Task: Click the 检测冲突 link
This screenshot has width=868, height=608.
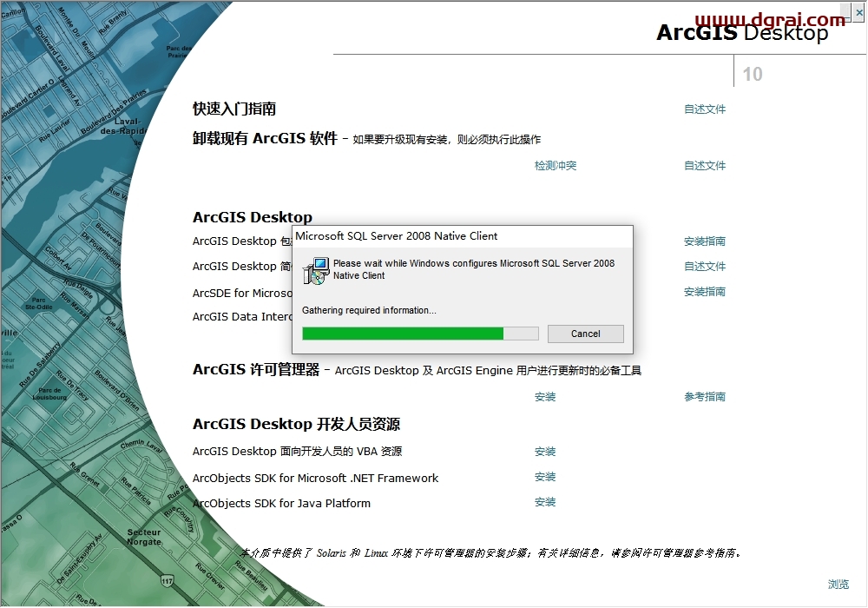Action: [x=556, y=166]
